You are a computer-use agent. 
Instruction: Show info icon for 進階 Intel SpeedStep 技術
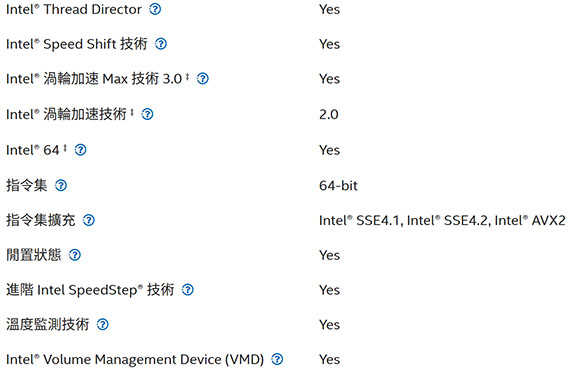pyautogui.click(x=188, y=290)
